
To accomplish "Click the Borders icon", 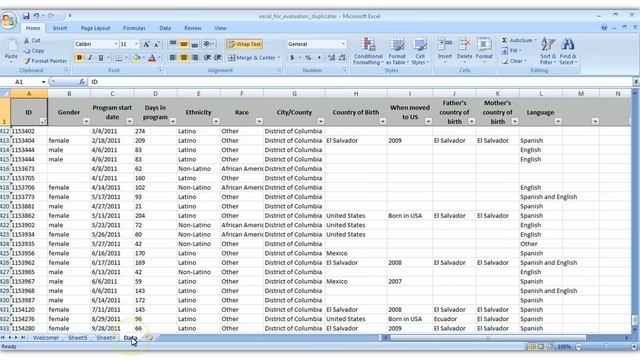I will click(x=118, y=58).
